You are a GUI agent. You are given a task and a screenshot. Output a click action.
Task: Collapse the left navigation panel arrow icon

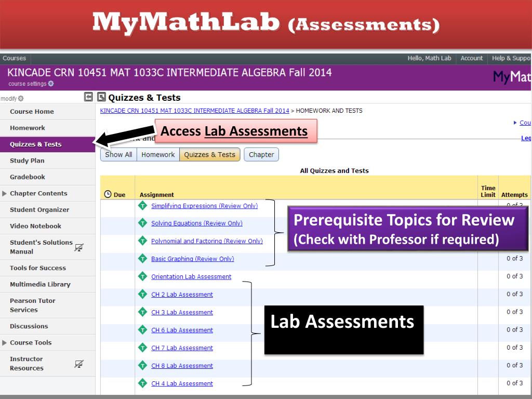click(x=88, y=97)
